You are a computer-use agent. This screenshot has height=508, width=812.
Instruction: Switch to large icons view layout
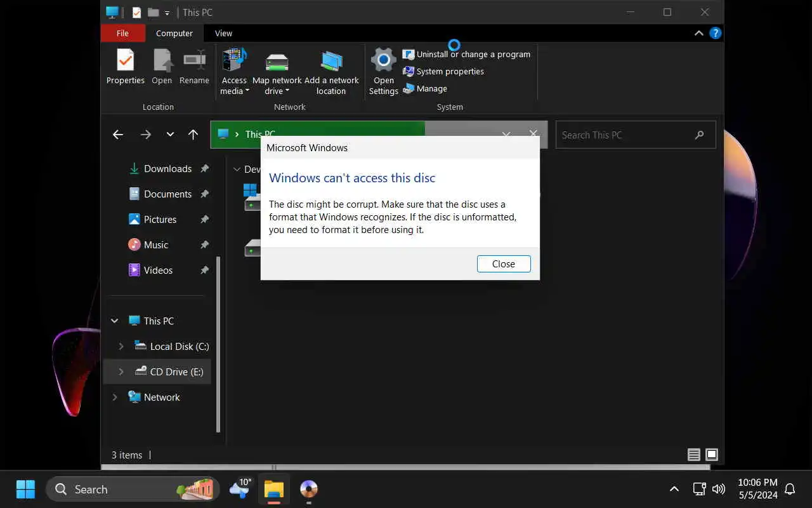tap(712, 455)
